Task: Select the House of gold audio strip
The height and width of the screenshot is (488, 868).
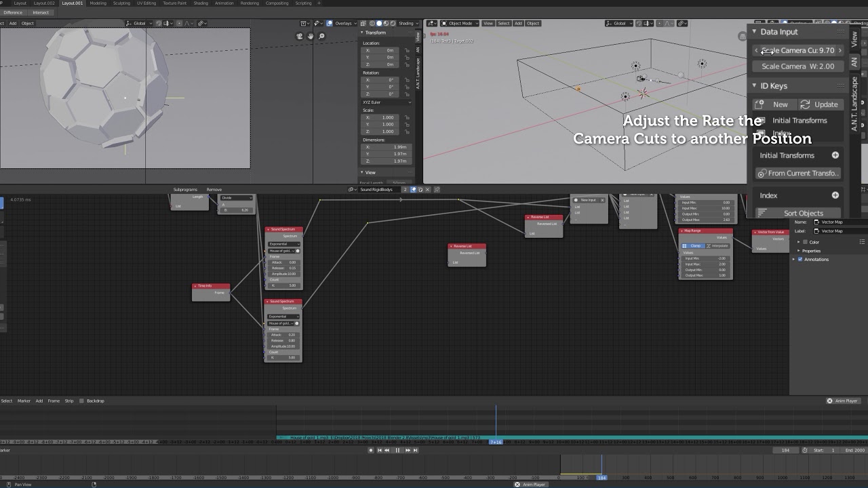Action: (572, 438)
